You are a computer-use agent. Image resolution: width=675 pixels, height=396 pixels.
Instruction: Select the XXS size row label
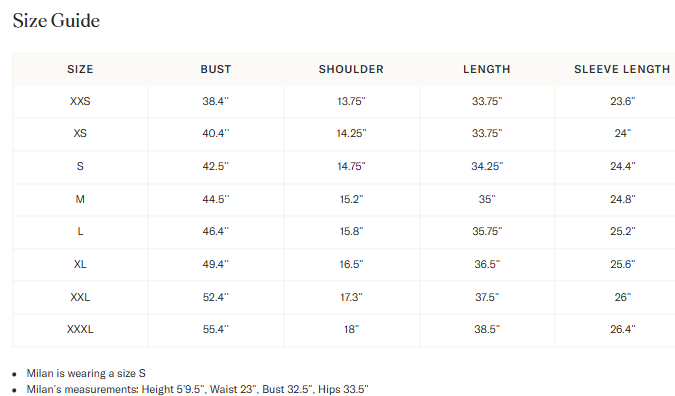[x=80, y=101]
